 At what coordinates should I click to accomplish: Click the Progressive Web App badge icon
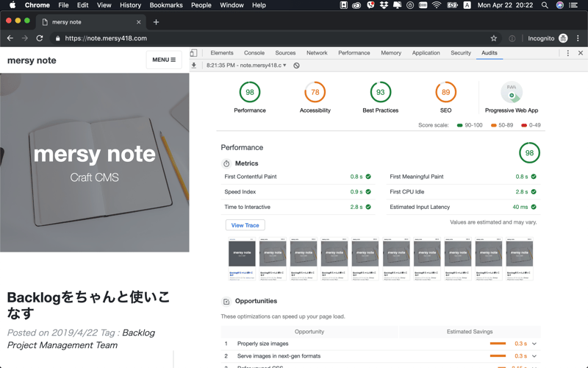coord(512,93)
